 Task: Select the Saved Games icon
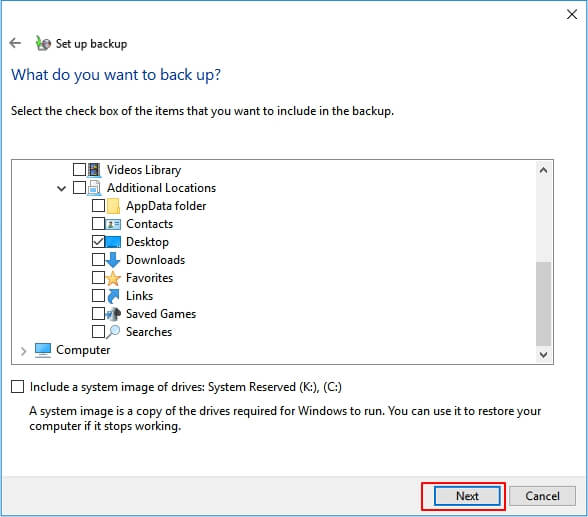(x=113, y=314)
